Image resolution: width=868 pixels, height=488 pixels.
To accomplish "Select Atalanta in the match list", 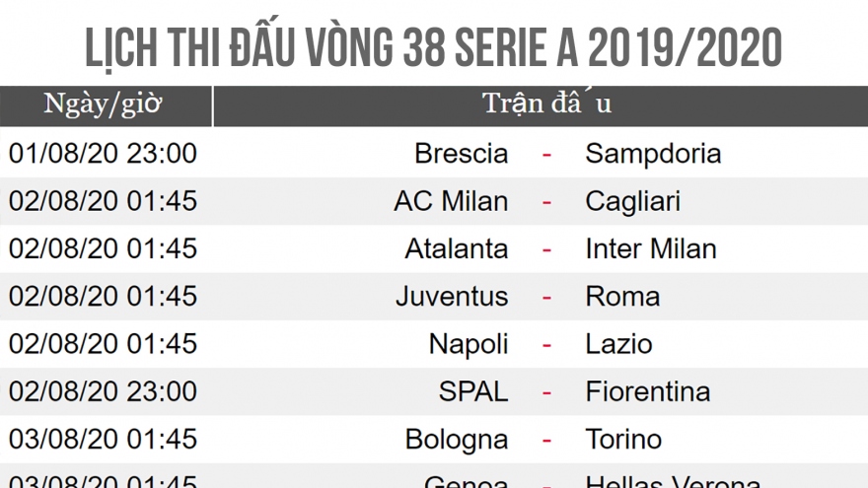I will [x=457, y=248].
